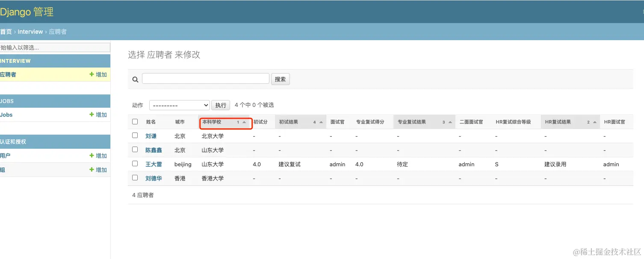The image size is (644, 259).
Task: Sort by 专业复试得分 column header
Action: click(x=370, y=122)
